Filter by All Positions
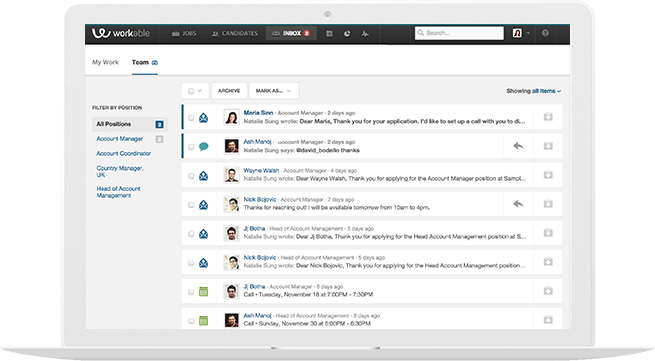 click(x=129, y=124)
